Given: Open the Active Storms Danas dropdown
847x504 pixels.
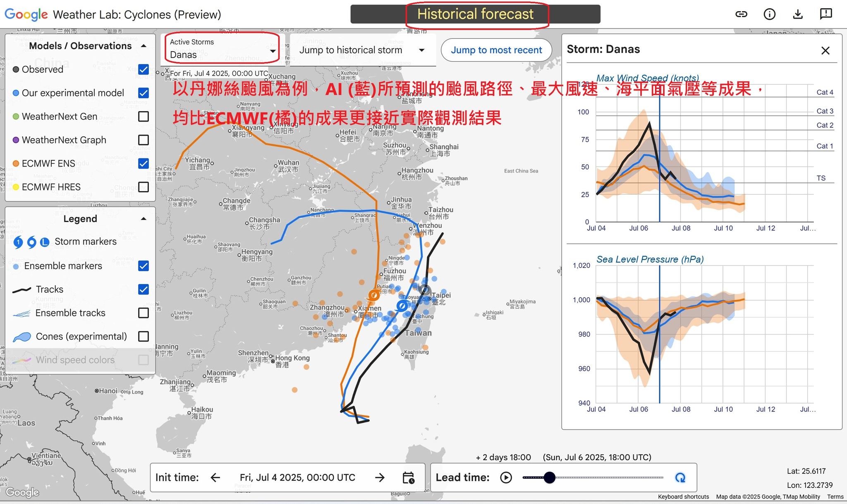Looking at the screenshot, I should (x=223, y=49).
